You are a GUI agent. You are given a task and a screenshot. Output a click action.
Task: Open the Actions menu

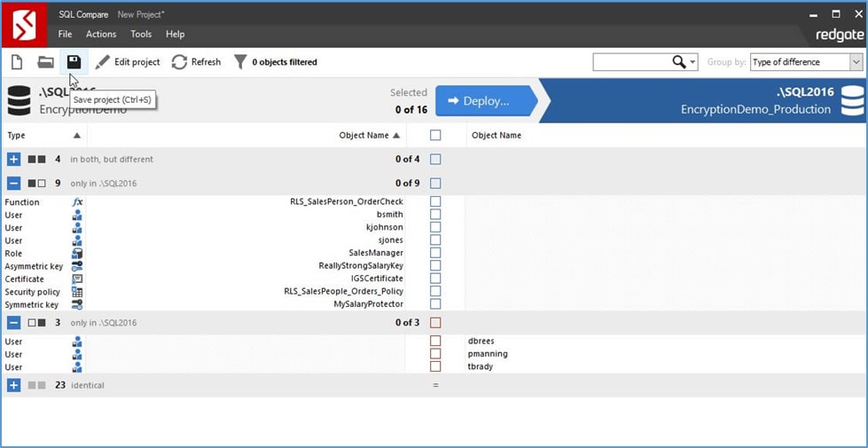(x=101, y=35)
